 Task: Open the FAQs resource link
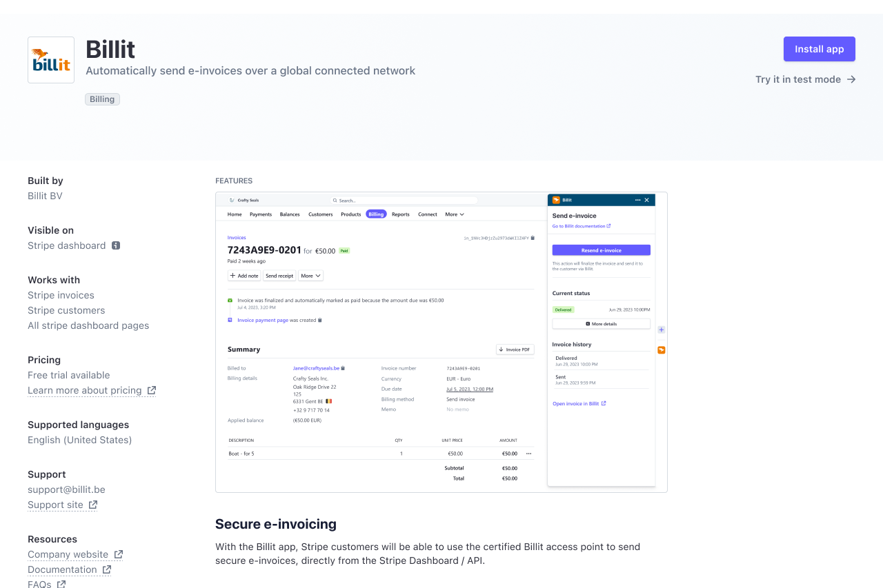pyautogui.click(x=39, y=584)
